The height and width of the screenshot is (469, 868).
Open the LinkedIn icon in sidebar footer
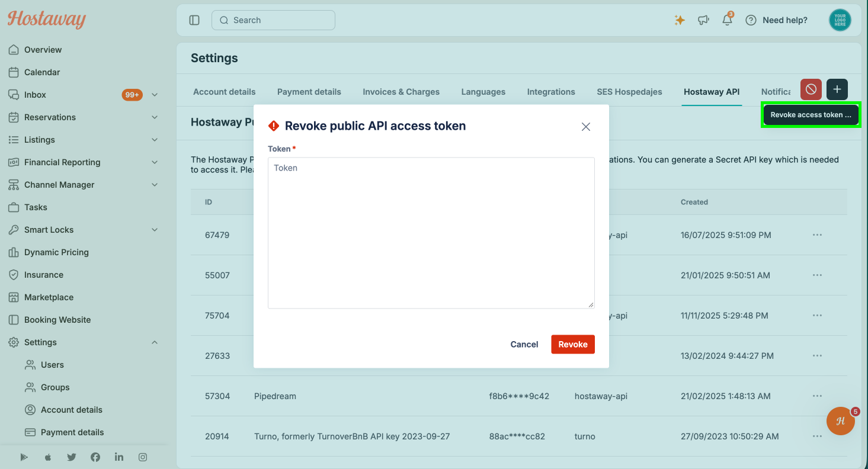[119, 457]
